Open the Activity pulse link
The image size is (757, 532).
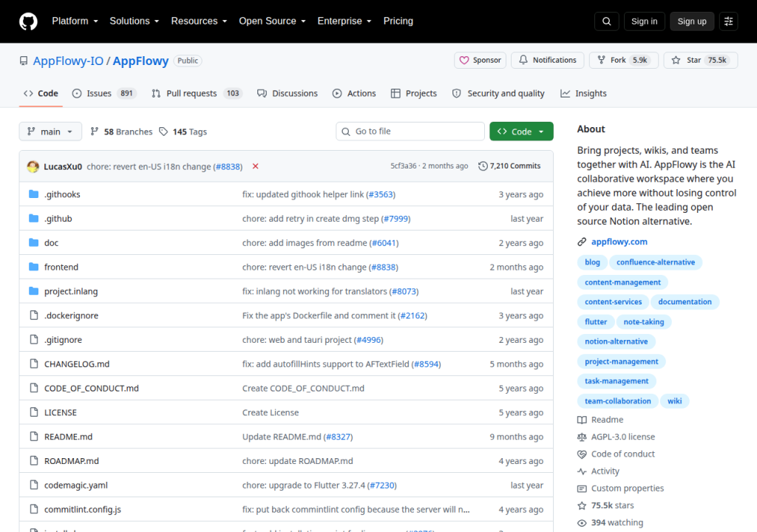tap(598, 471)
